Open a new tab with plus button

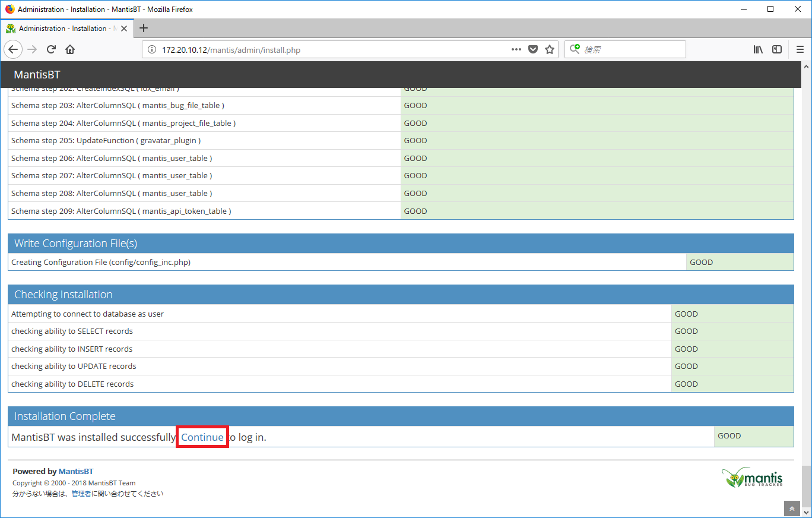point(144,28)
